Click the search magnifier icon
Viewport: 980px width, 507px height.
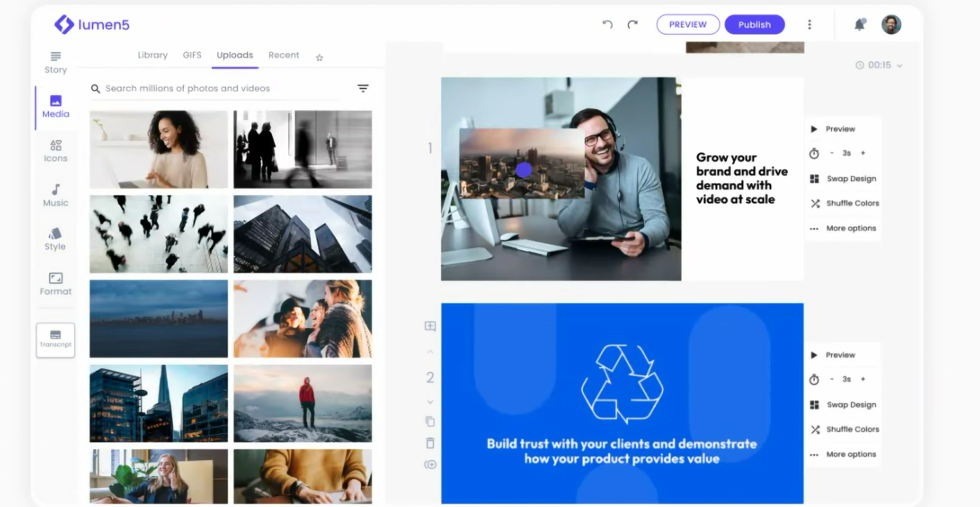pos(96,88)
